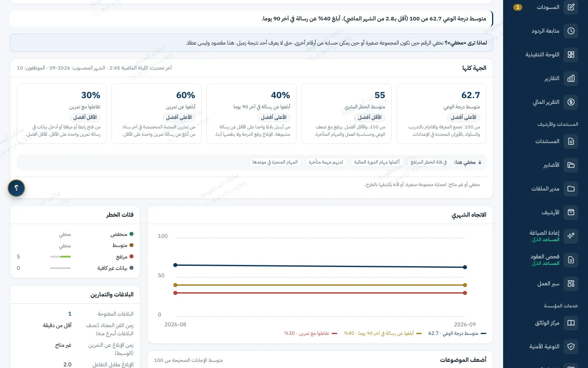
Task: Open المسودات via its pencil icon
Action: tap(571, 7)
